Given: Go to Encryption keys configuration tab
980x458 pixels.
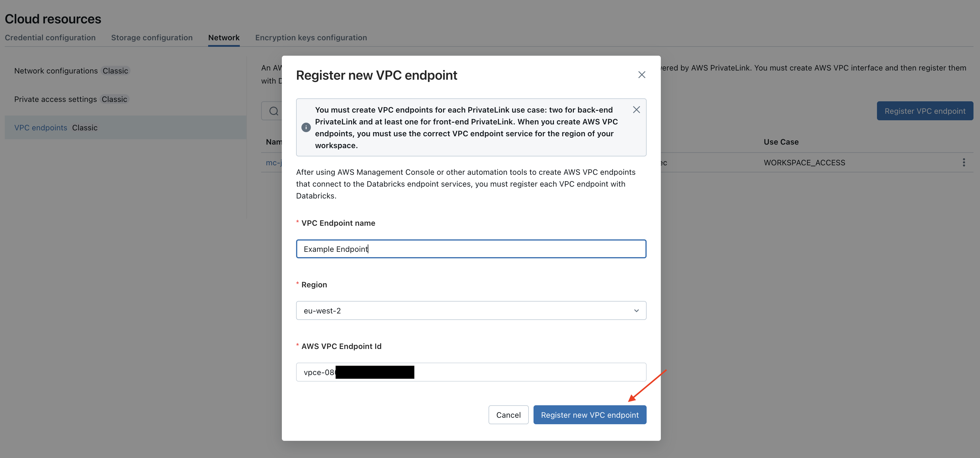Looking at the screenshot, I should point(311,38).
